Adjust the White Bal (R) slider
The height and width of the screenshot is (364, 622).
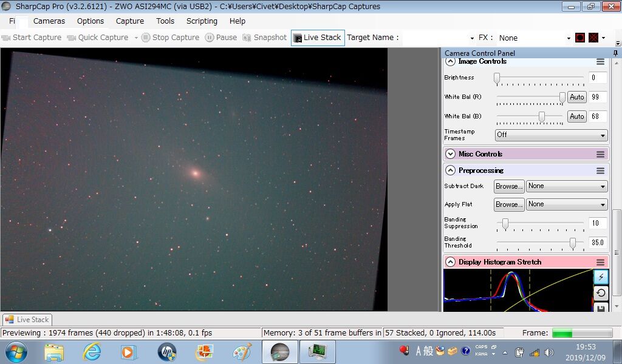562,98
